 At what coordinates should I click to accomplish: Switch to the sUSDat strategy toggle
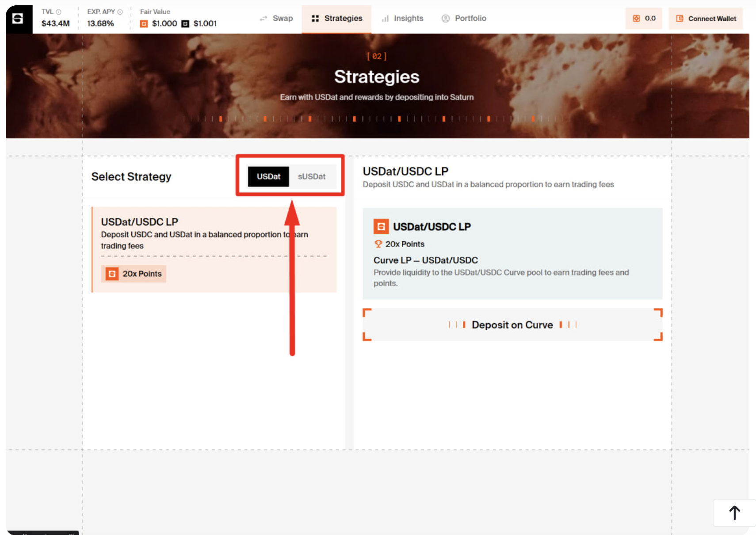[x=312, y=176]
